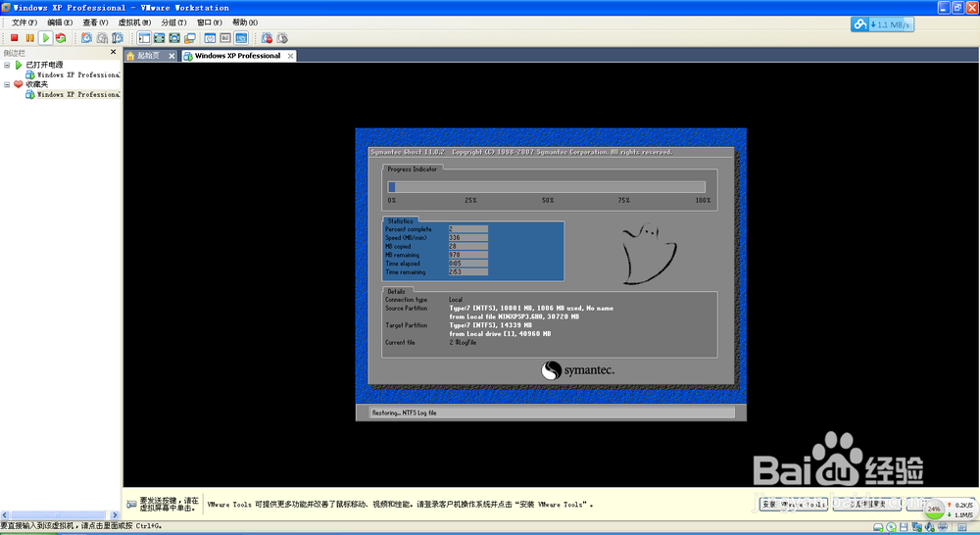The width and height of the screenshot is (980, 535).
Task: Click the hard disk device status icon
Action: 878,527
